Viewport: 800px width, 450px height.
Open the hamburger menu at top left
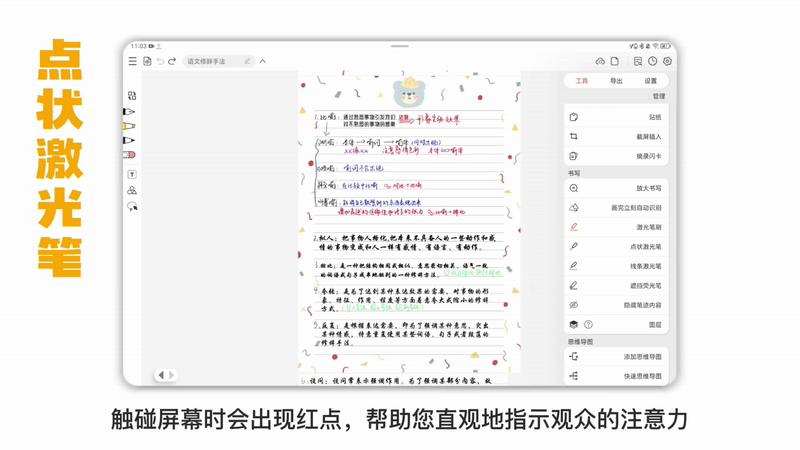132,61
